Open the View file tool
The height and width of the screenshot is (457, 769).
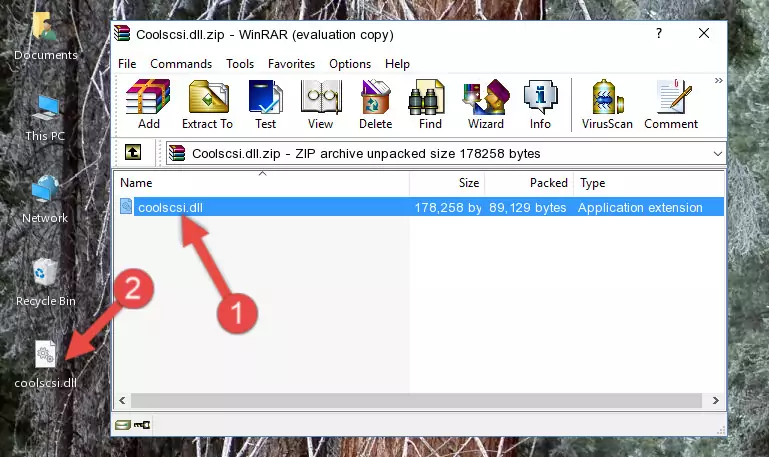point(321,104)
